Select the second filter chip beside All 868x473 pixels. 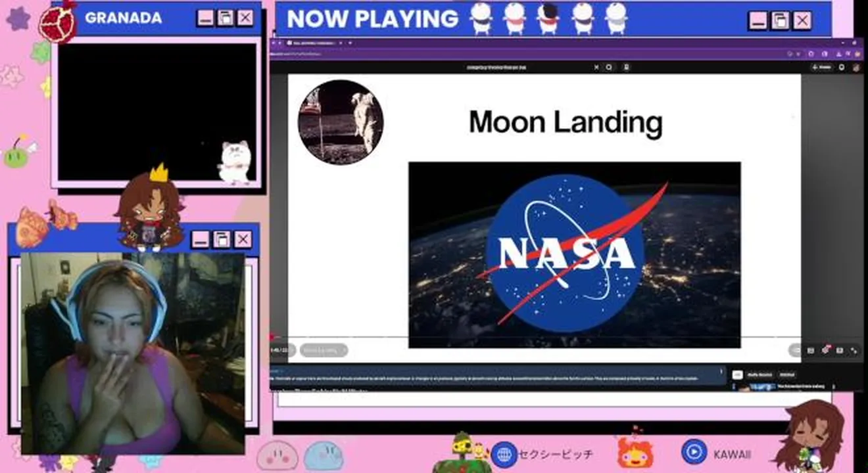[x=759, y=374]
